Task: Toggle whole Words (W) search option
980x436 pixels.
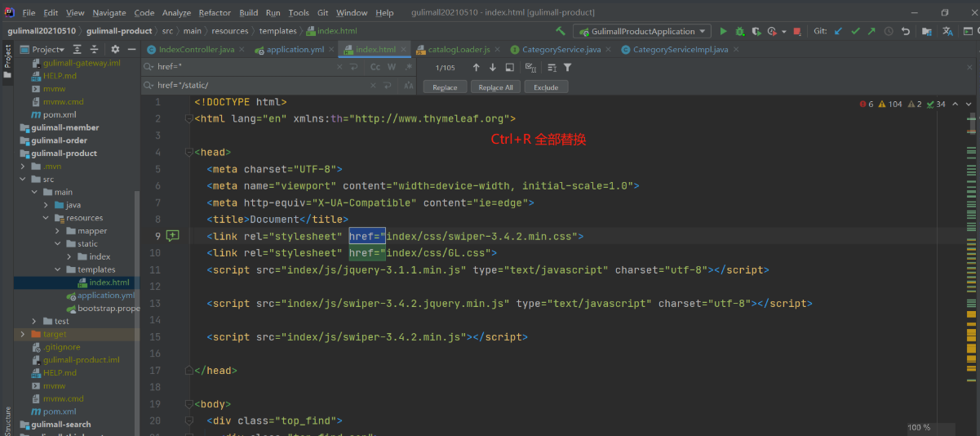Action: (392, 67)
